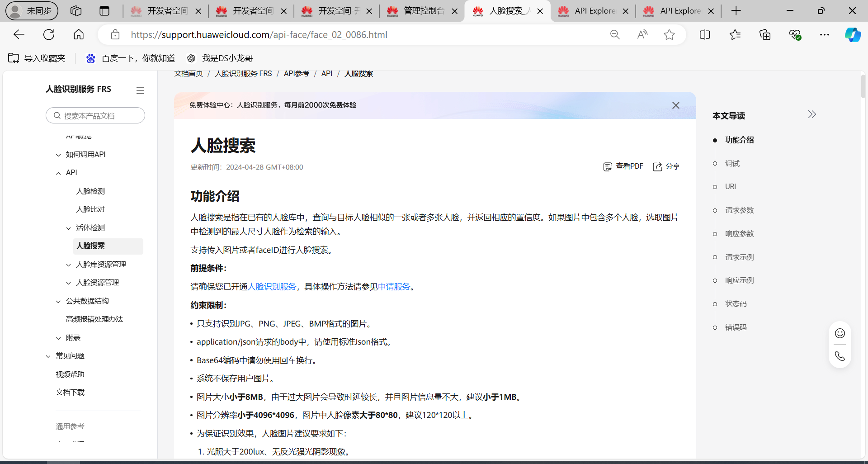868x464 pixels.
Task: Collapse the 本文导读 panel with double chevron
Action: pyautogui.click(x=812, y=114)
